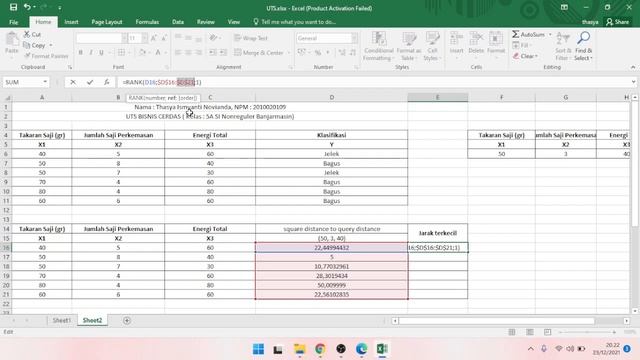
Task: Click the Save icon in title bar
Action: point(13,7)
